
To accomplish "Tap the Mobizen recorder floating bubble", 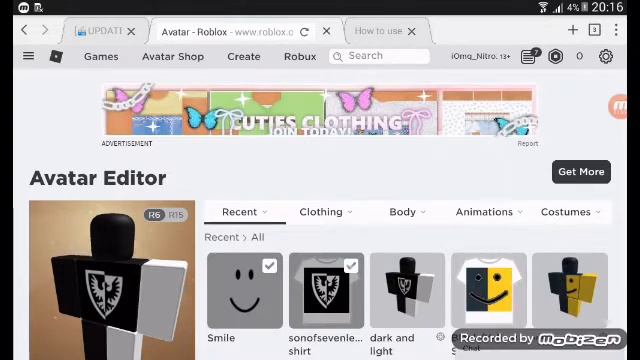I will click(619, 107).
